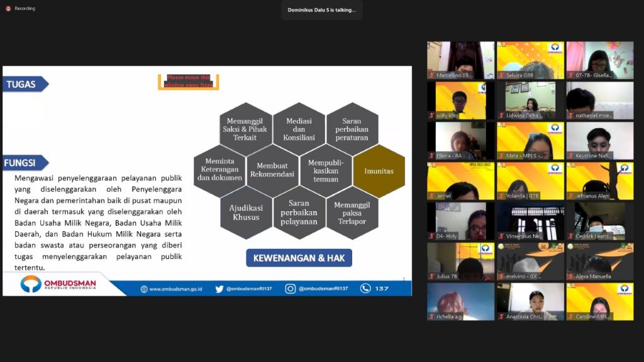Click the Ajudikasi Khusus hexagon
Viewport: 644px width, 362px height.
[x=245, y=212]
